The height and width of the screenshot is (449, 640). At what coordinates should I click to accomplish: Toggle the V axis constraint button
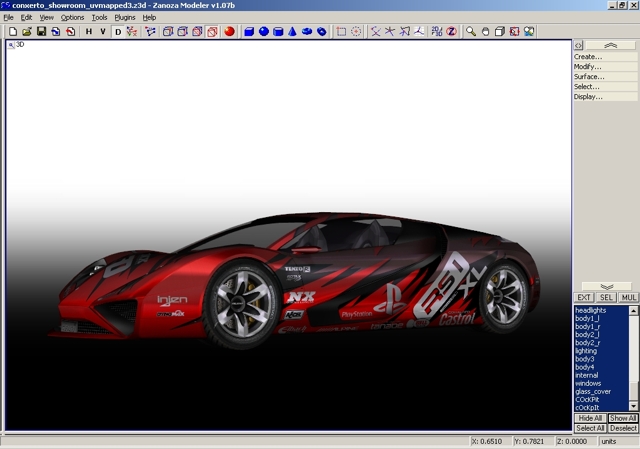pos(102,31)
